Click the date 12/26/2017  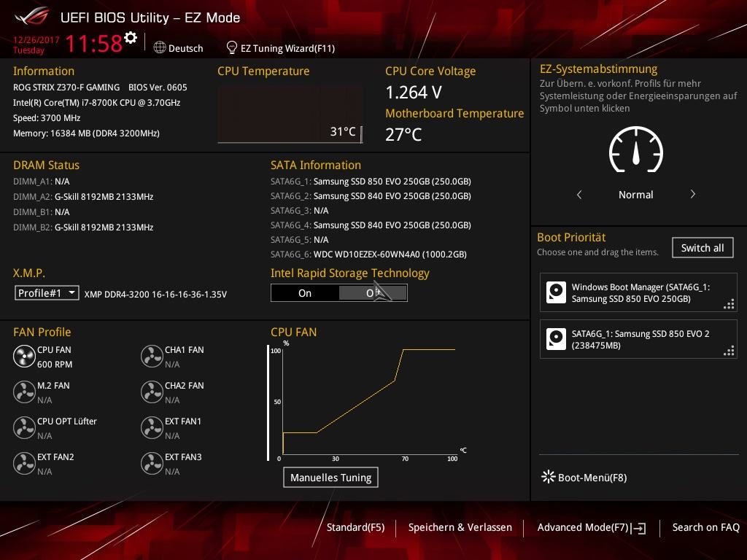[36, 40]
